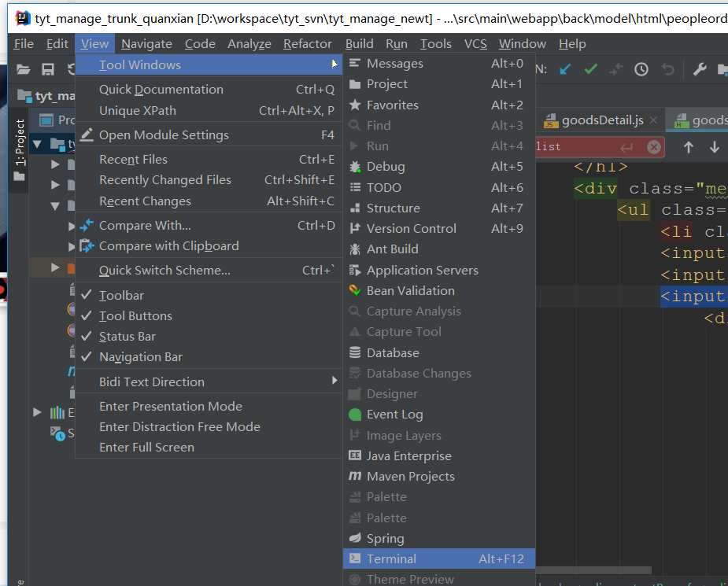Open Terminal tool window
The image size is (728, 586).
438,558
